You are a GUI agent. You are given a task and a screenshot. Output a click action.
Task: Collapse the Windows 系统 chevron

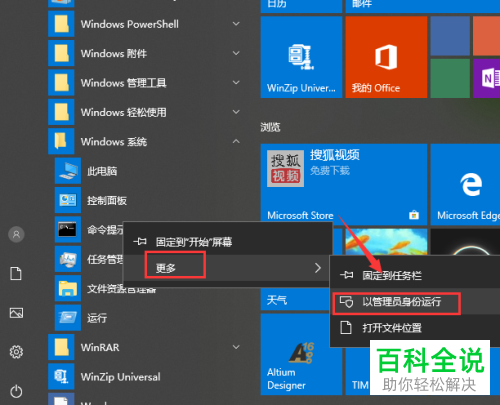click(x=236, y=141)
